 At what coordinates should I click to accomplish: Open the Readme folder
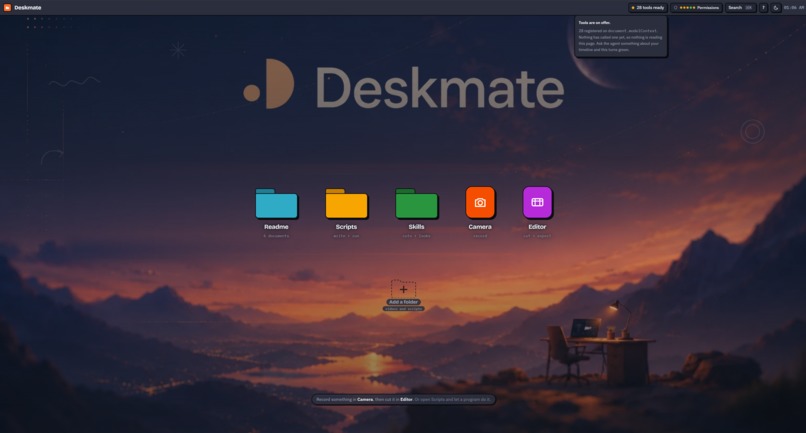277,204
